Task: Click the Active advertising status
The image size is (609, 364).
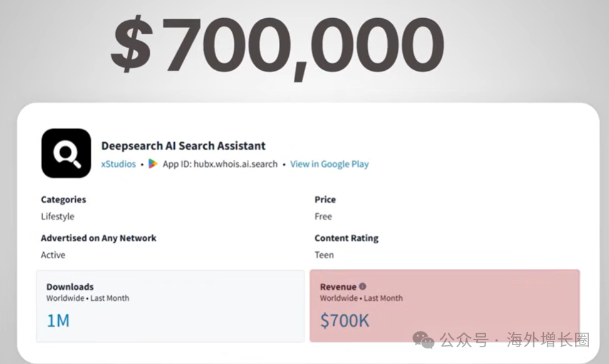Action: 53,255
